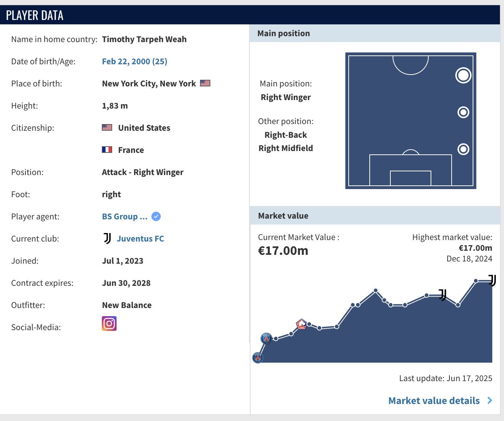Select the Right-Back marker on pitch
This screenshot has width=504, height=421.
(x=463, y=149)
